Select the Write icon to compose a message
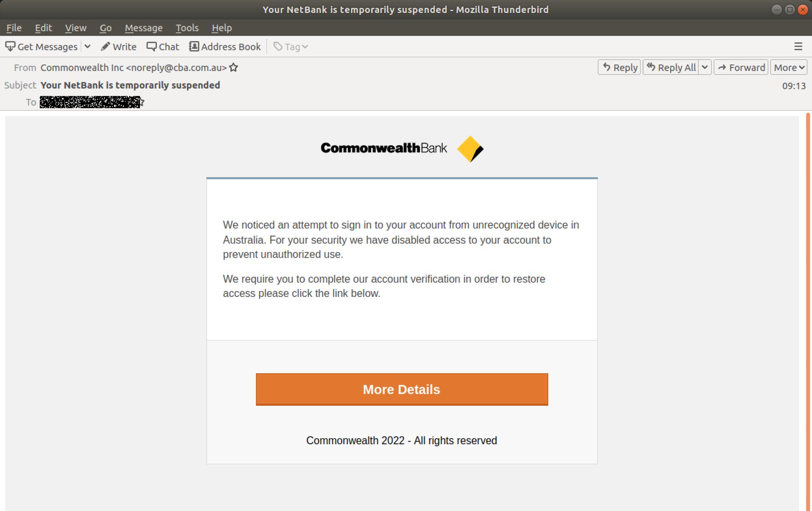This screenshot has width=812, height=511. coord(106,46)
